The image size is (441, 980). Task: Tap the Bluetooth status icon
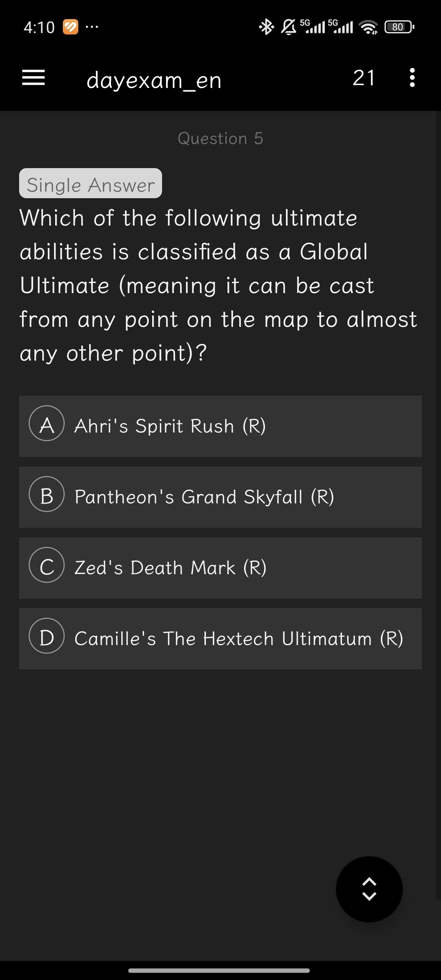point(266,27)
